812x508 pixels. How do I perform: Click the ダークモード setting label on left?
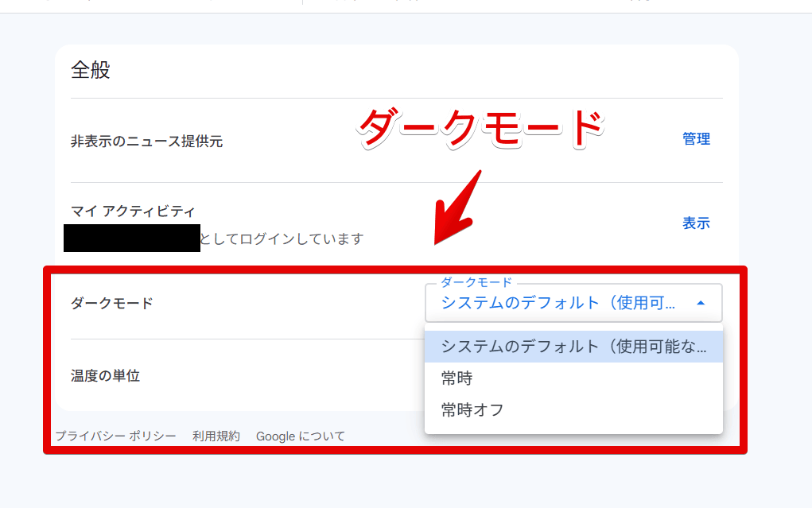tap(112, 303)
